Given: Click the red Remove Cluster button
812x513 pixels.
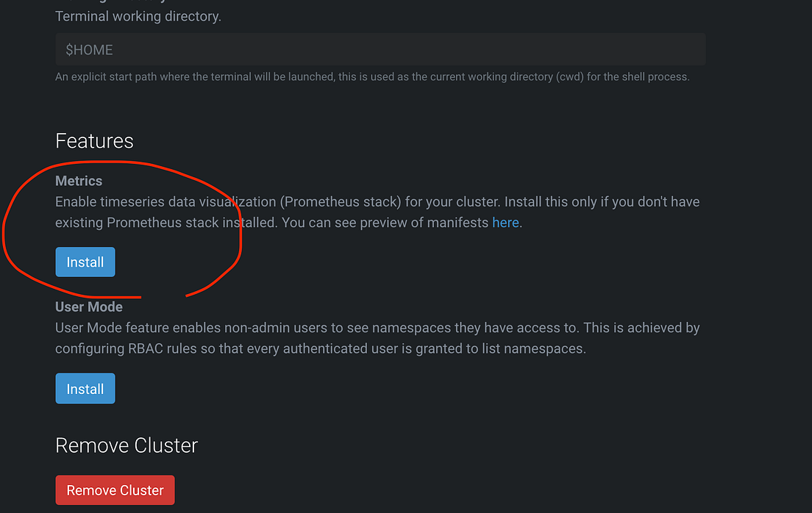Looking at the screenshot, I should [x=115, y=490].
